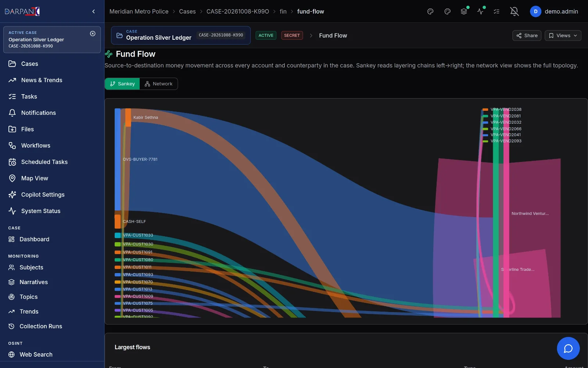This screenshot has width=588, height=368.
Task: Select the CASH-SELF orange Sankey node
Action: coord(118,222)
